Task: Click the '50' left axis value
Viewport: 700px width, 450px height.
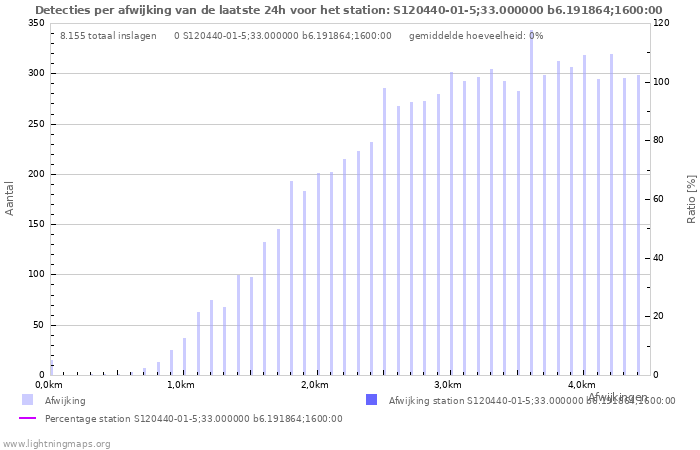Action: click(39, 325)
